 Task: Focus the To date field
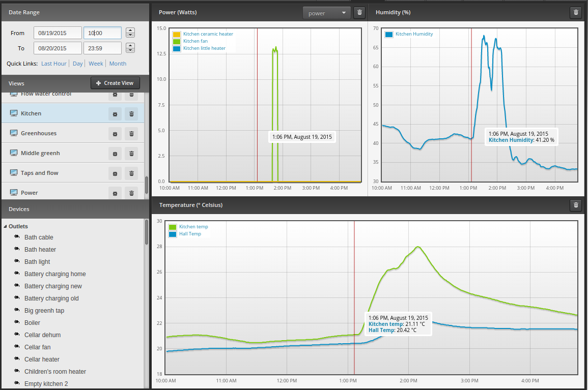pos(58,48)
